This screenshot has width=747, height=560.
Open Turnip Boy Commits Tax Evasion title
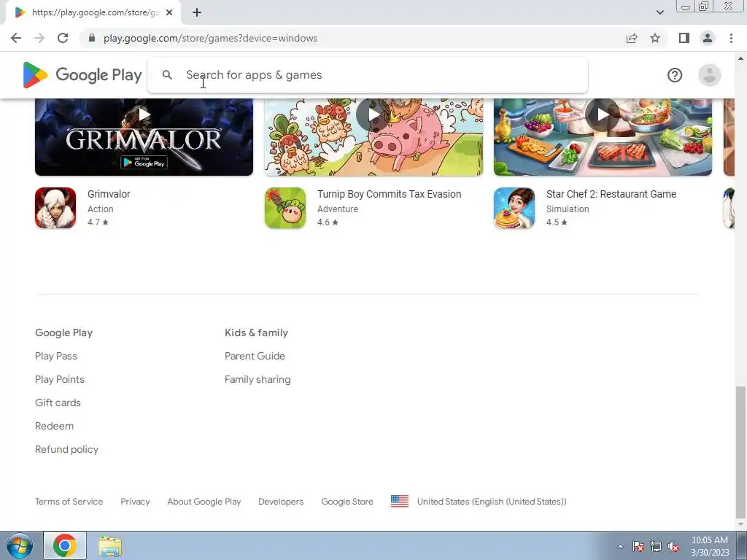point(390,194)
